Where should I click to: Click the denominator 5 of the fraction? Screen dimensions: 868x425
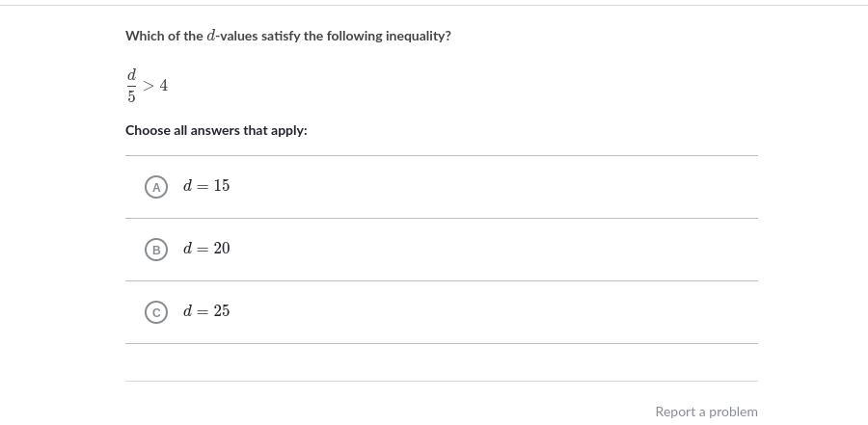point(132,96)
